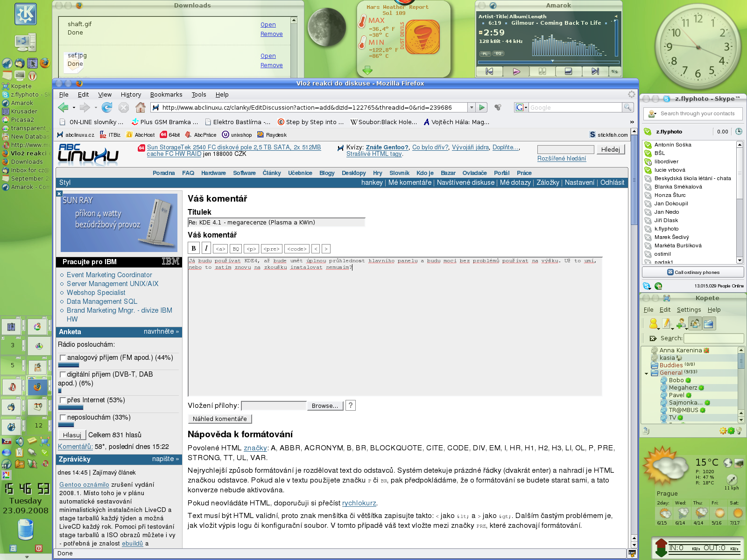Open URL history dropdown in Firefox

coord(472,107)
